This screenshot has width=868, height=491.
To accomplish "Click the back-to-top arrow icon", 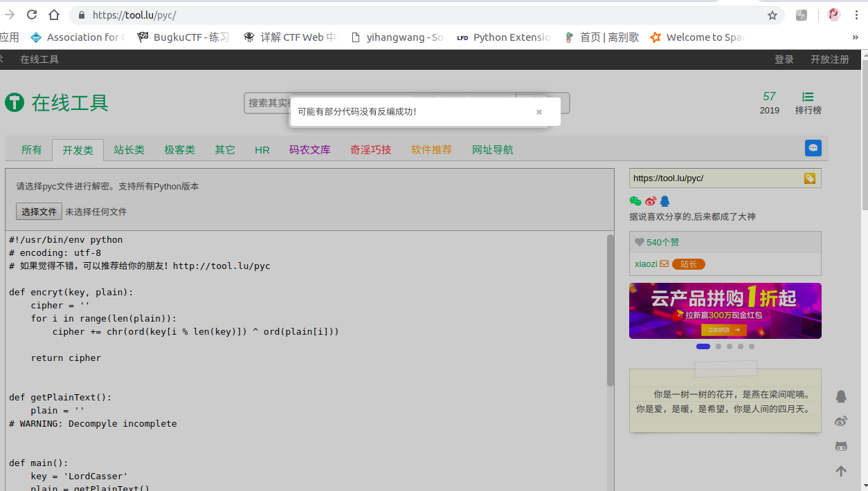I will pyautogui.click(x=841, y=471).
